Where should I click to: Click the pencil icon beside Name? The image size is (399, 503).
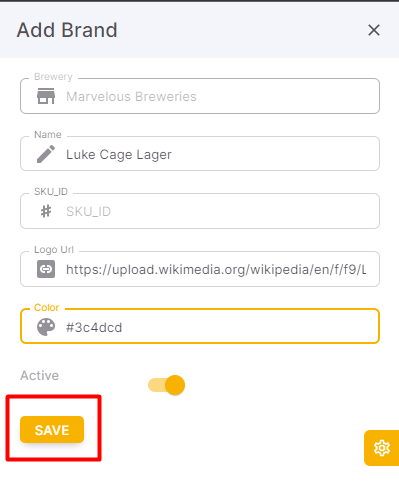[x=46, y=154]
